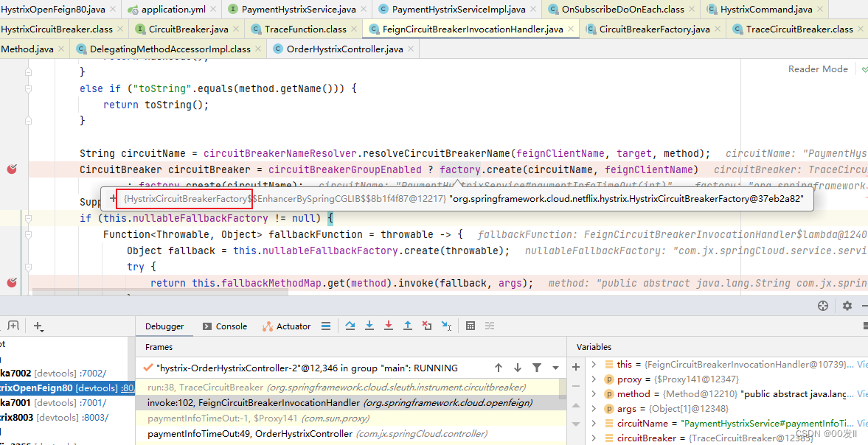
Task: Open the Evaluate Expression calculator icon
Action: [x=471, y=326]
